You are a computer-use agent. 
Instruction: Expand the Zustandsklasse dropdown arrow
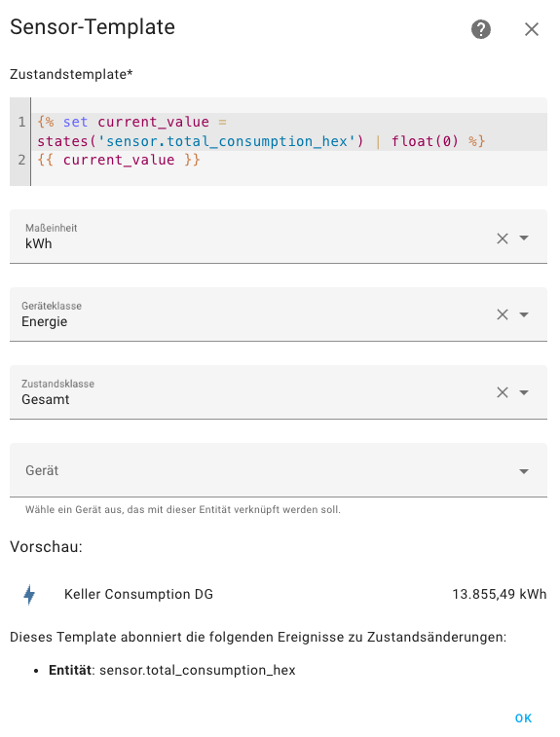[x=524, y=392]
